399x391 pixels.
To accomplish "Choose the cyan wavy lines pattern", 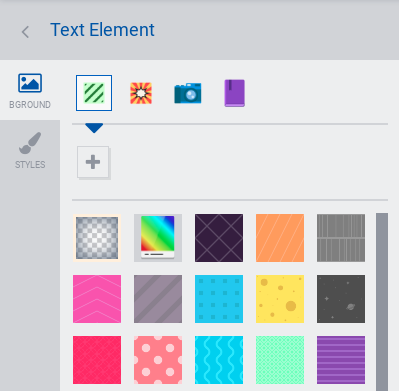I will 219,360.
